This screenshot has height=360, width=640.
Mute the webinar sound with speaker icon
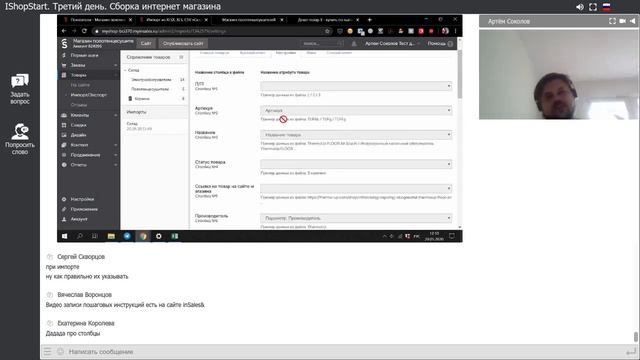point(580,7)
